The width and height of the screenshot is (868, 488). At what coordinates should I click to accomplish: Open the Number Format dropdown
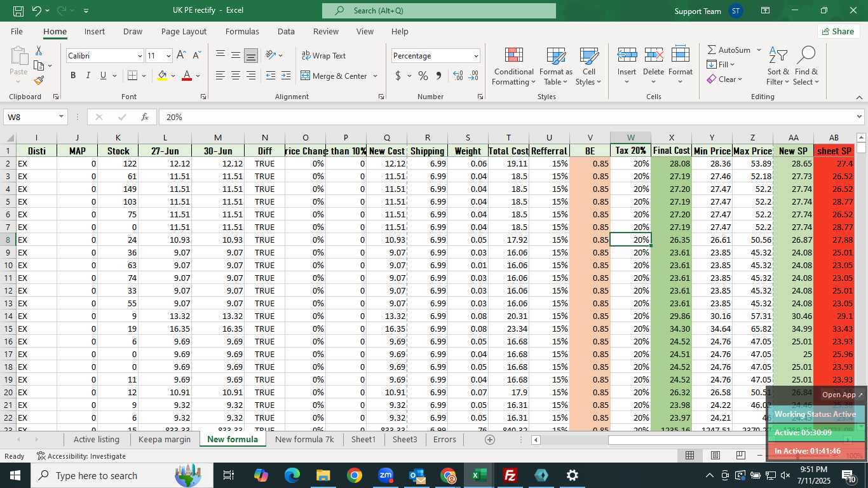(475, 56)
